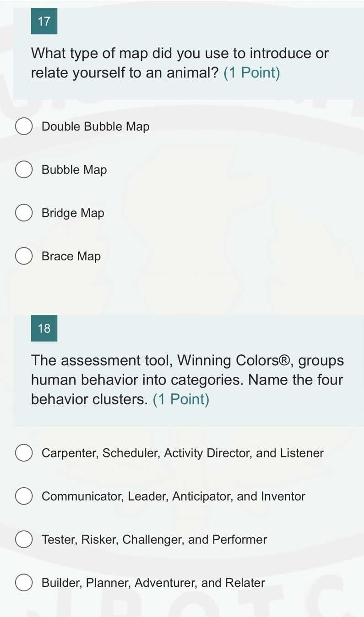
Task: Choose the Communicator, Leader answer option
Action: pos(24,496)
